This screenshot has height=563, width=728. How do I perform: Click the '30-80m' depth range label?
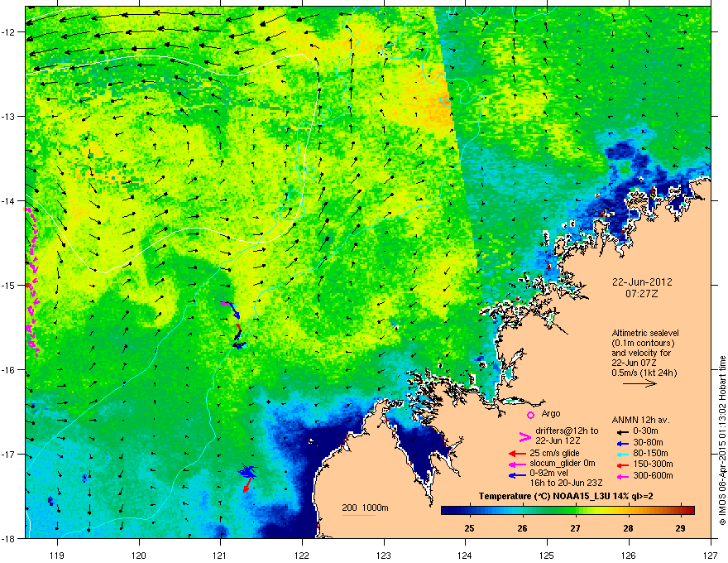648,442
